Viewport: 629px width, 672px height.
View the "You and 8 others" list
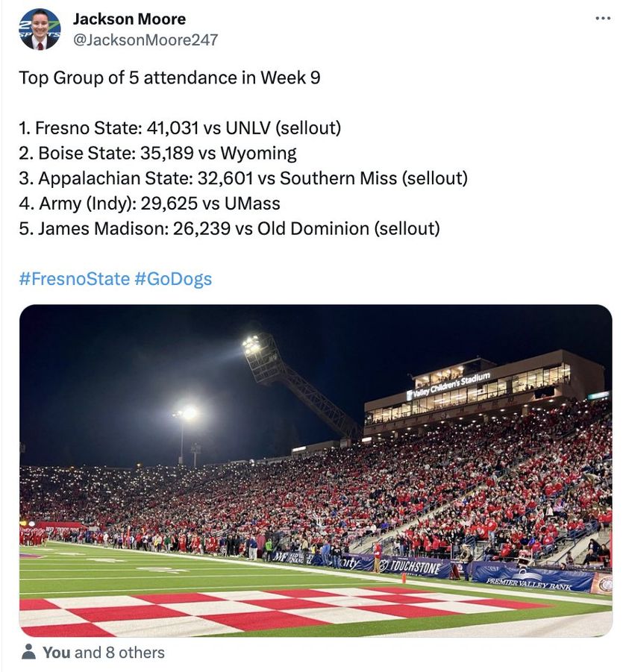point(103,653)
